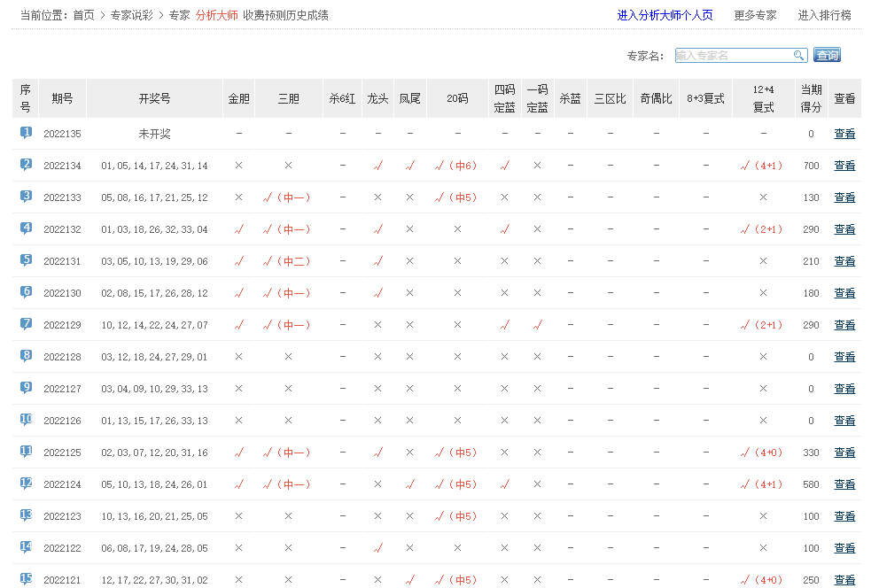
Task: Click 专家说彩 breadcrumb link
Action: [x=131, y=15]
